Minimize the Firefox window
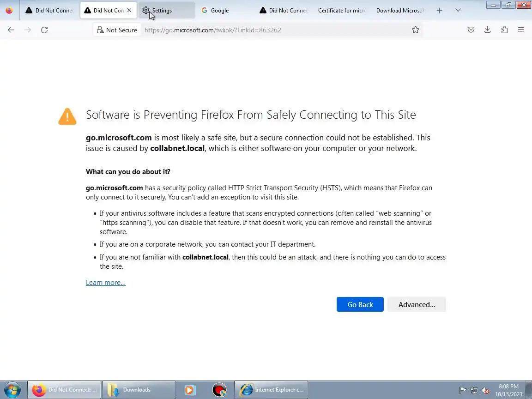 point(493,5)
